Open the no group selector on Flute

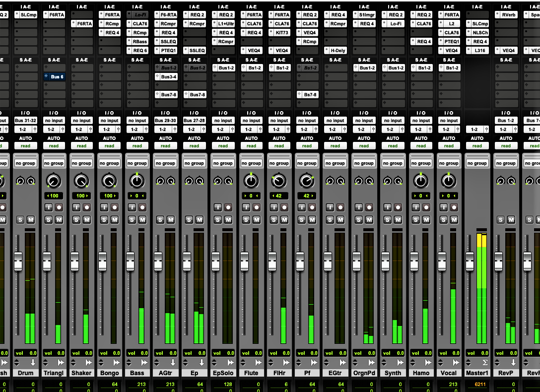point(251,162)
